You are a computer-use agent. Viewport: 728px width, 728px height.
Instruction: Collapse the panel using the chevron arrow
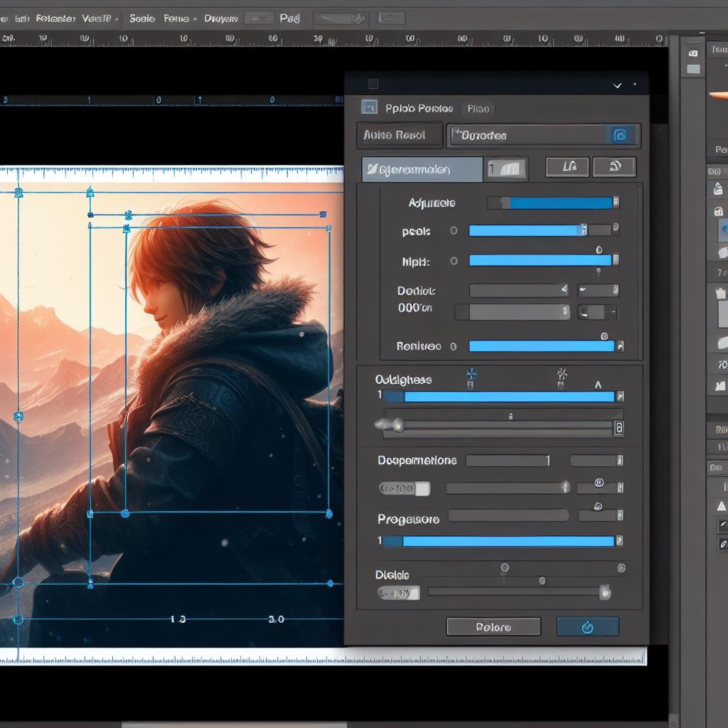[617, 86]
